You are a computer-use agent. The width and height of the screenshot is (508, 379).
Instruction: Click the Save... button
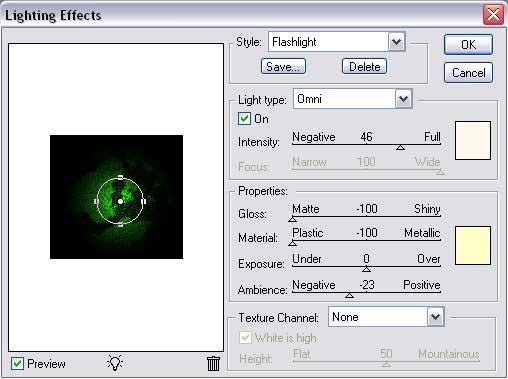(x=283, y=66)
